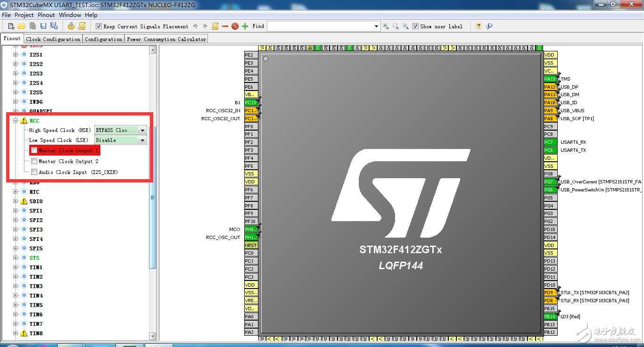Open the File menu
Viewport: 644px width, 347px height.
click(x=6, y=15)
